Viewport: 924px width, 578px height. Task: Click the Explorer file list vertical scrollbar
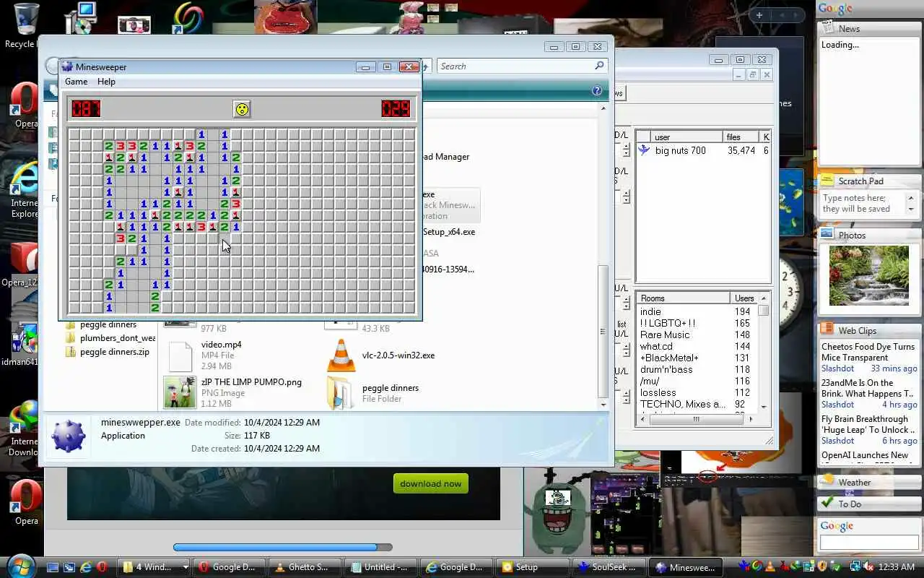(x=603, y=332)
